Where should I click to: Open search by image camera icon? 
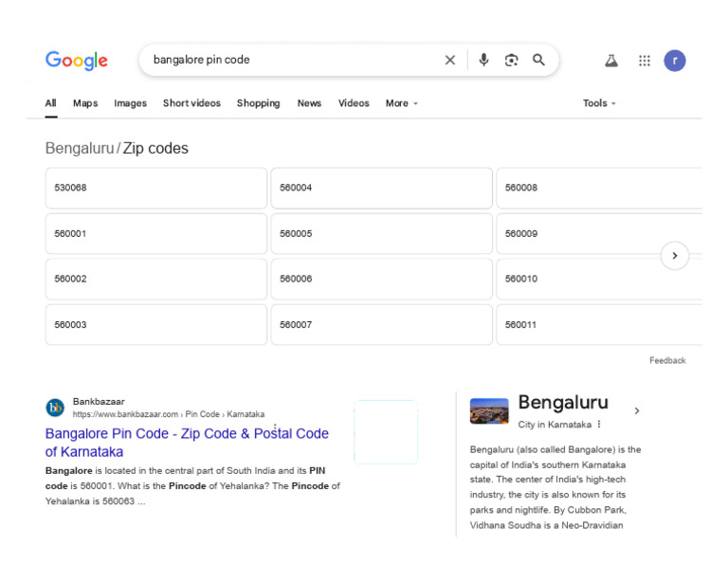[x=511, y=60]
